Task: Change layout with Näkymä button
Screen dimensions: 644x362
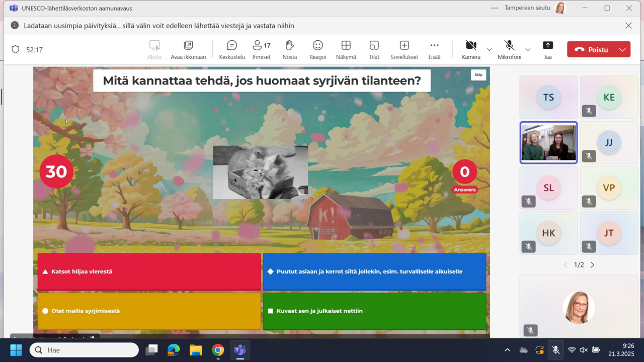Action: pyautogui.click(x=346, y=50)
